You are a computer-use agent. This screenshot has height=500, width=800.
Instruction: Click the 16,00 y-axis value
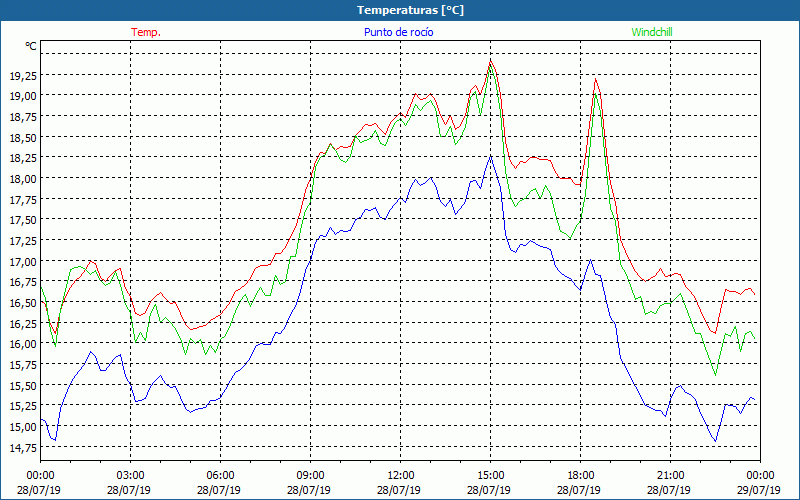coord(23,344)
